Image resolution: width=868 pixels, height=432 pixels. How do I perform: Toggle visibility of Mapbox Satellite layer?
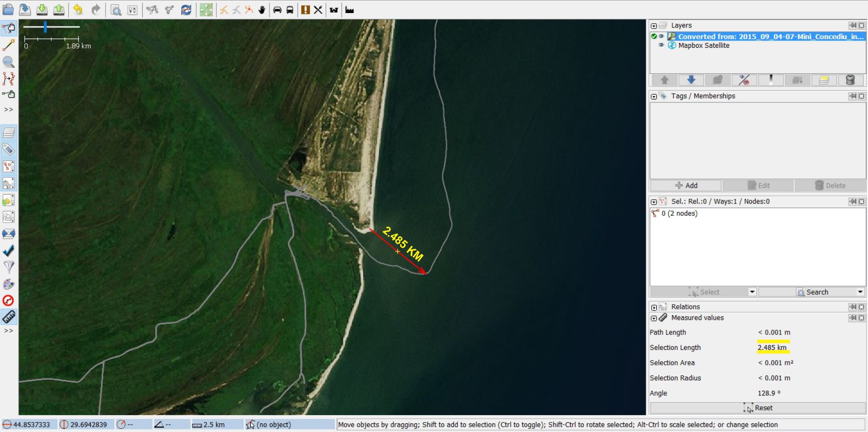pos(662,45)
